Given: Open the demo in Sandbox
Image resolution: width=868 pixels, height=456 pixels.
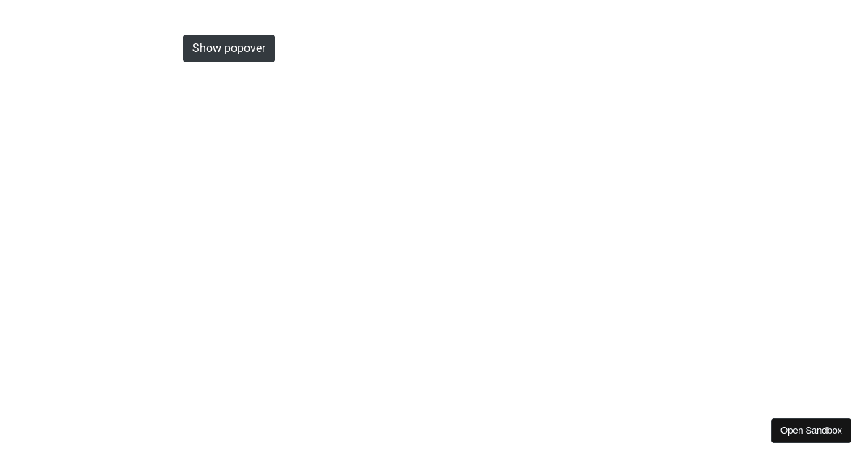Looking at the screenshot, I should pyautogui.click(x=811, y=431).
